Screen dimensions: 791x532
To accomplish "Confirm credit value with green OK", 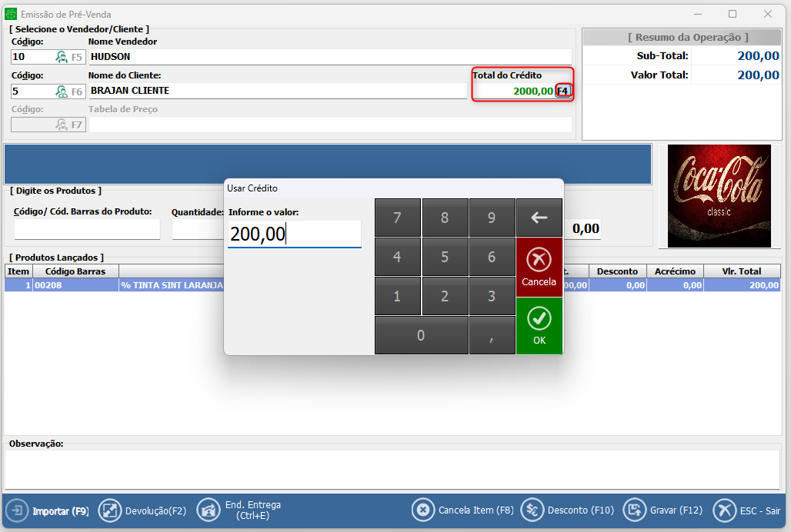I will [x=539, y=325].
